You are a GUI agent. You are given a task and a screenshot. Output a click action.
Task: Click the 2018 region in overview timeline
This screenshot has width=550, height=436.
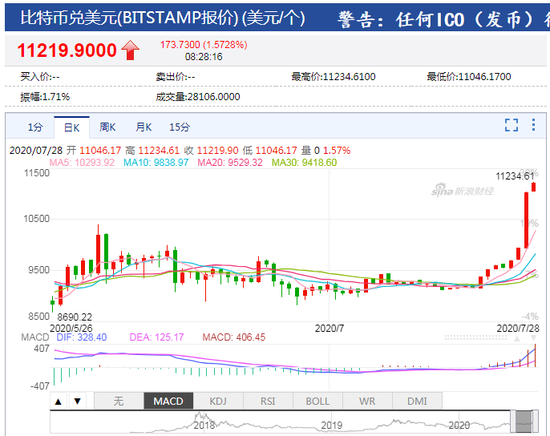pos(204,425)
